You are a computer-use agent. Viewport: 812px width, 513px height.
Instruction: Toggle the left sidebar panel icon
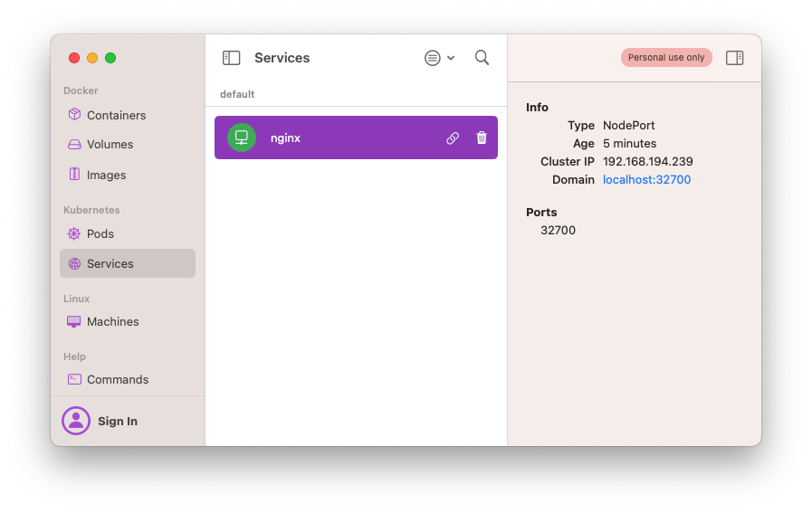point(231,58)
